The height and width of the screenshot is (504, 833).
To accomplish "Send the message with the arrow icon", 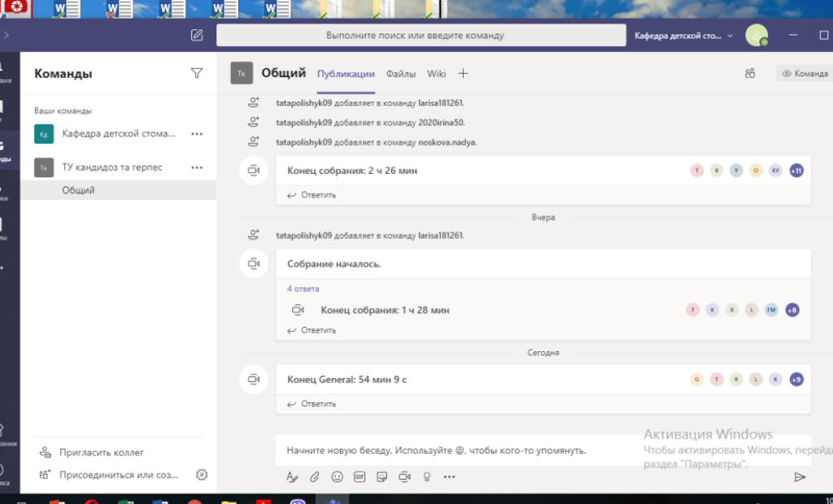I will click(800, 477).
